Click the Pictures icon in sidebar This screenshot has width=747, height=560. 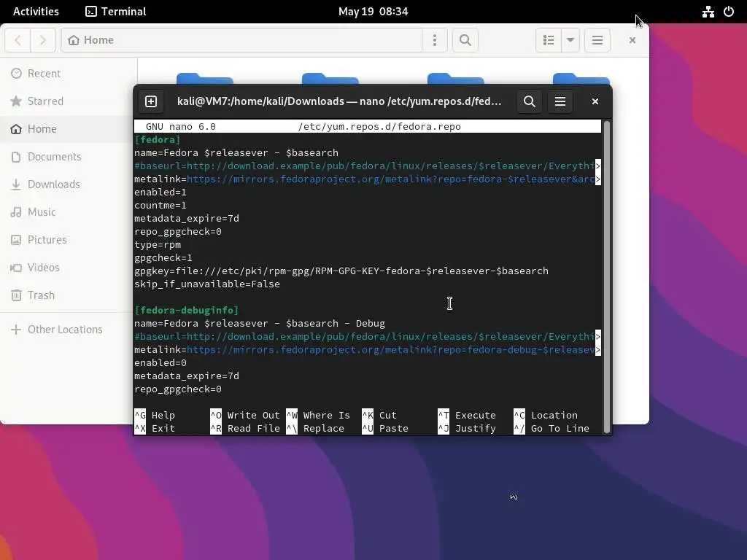click(16, 239)
